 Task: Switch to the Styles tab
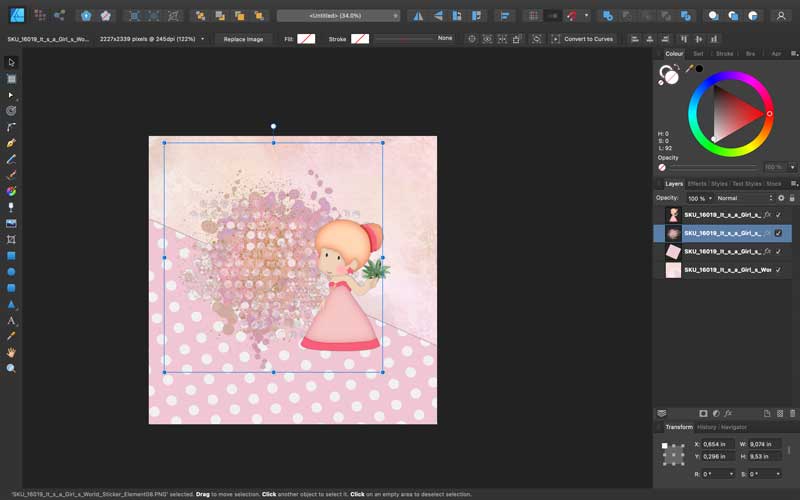(719, 184)
